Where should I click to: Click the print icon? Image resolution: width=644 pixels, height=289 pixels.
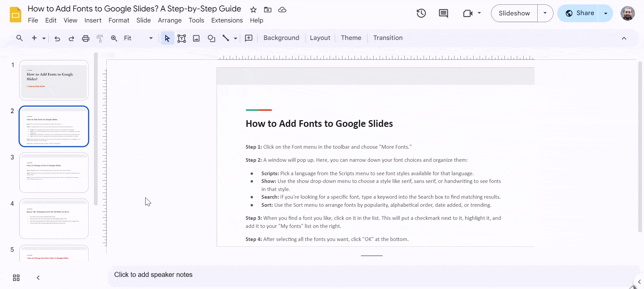tap(86, 39)
